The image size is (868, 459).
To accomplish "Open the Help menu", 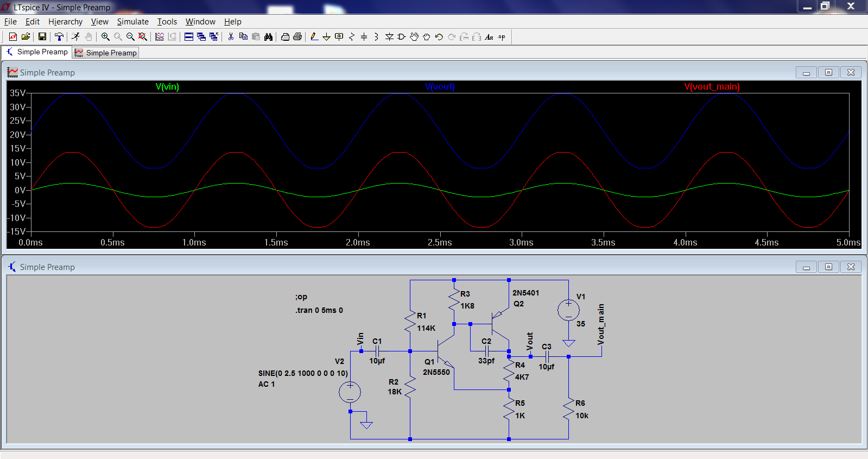I will click(x=233, y=22).
